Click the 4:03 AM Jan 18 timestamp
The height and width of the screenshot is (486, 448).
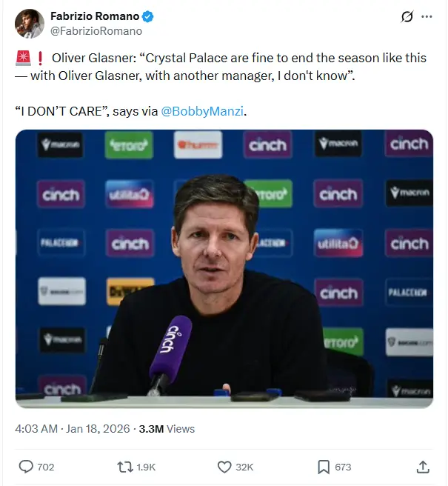73,428
